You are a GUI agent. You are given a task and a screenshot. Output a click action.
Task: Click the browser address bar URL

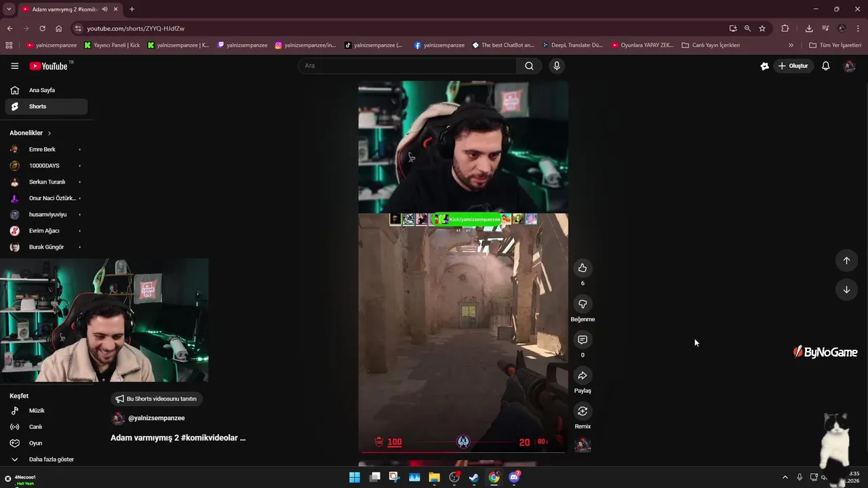tap(136, 28)
